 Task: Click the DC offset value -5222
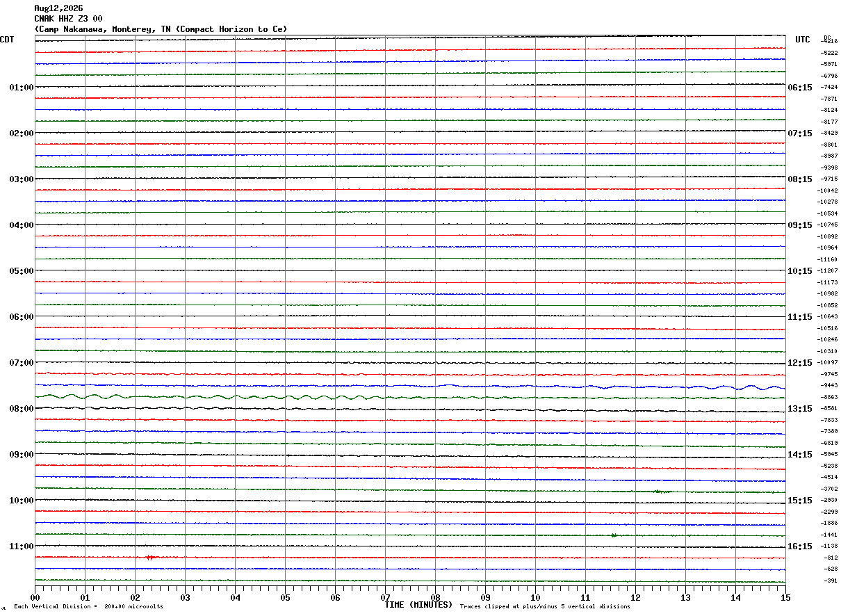[x=828, y=53]
